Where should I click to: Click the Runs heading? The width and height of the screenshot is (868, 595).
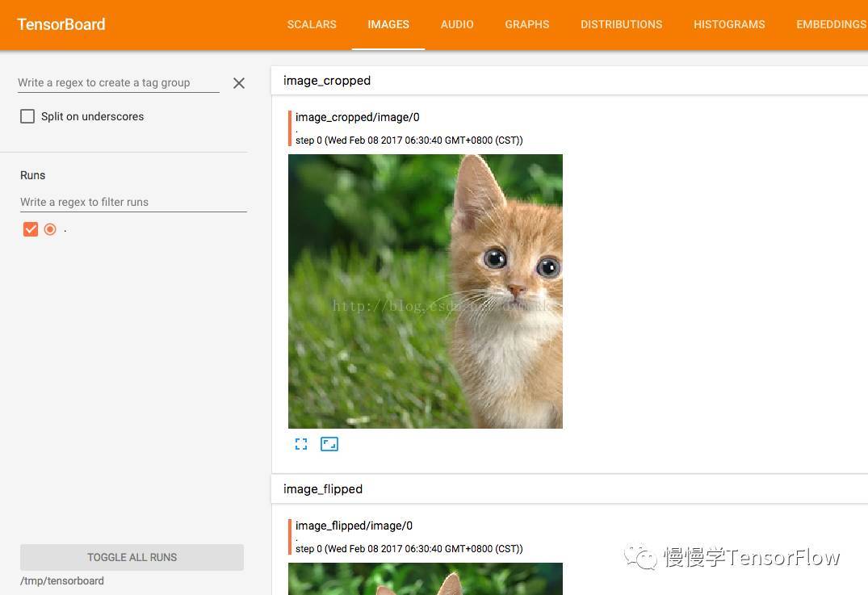click(32, 175)
